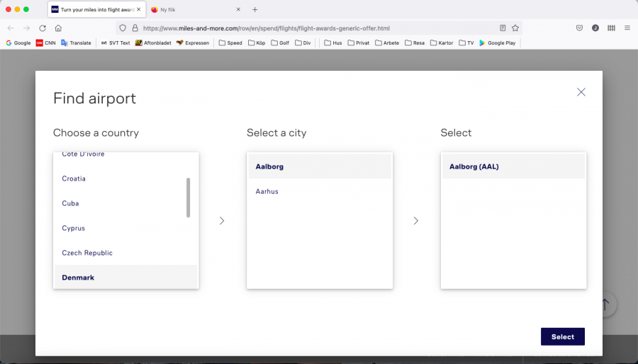Bookmark this page with star icon
Image resolution: width=638 pixels, height=364 pixels.
click(515, 28)
